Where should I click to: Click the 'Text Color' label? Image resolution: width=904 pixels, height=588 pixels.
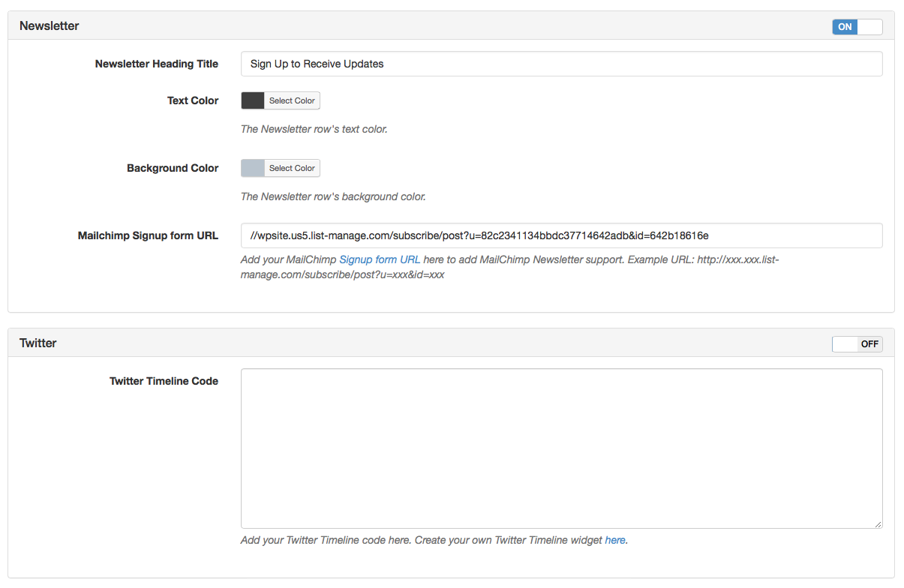coord(193,100)
